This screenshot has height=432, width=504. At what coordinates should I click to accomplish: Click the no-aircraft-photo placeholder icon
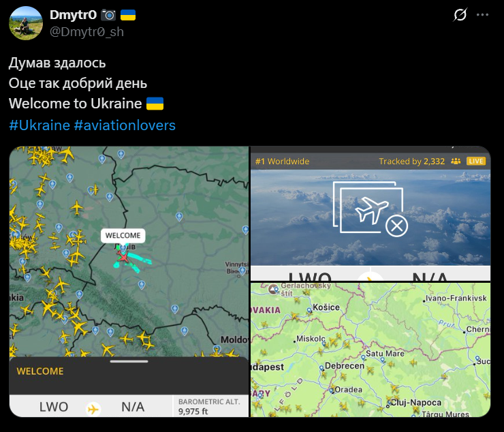[371, 209]
